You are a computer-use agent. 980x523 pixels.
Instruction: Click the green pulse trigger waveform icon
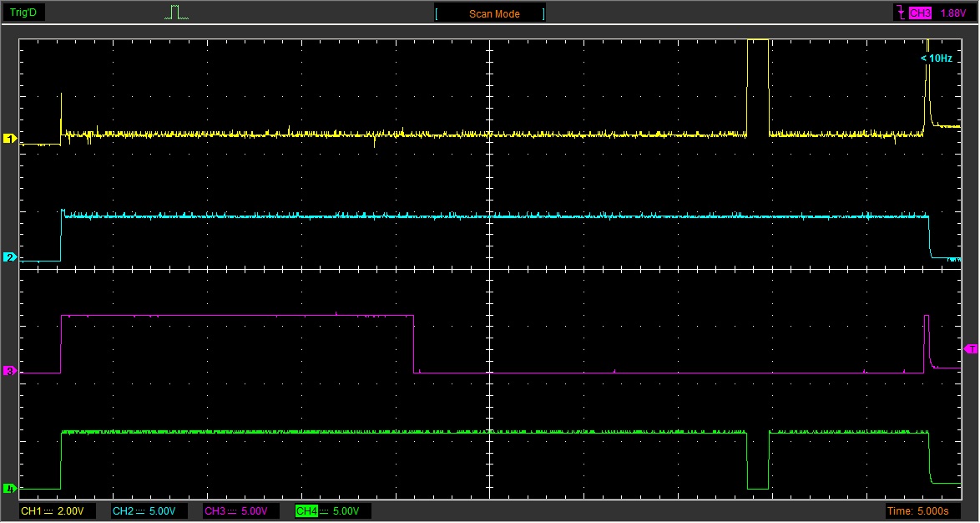point(176,13)
